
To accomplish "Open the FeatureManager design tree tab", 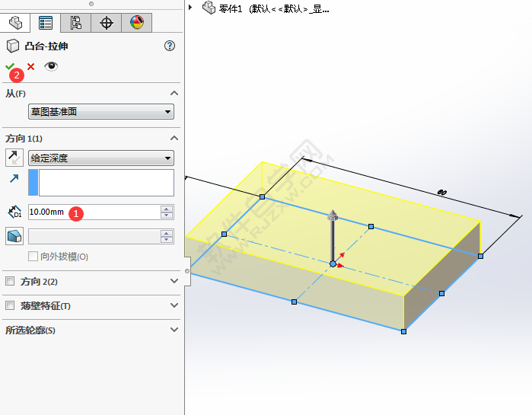I will (x=15, y=23).
